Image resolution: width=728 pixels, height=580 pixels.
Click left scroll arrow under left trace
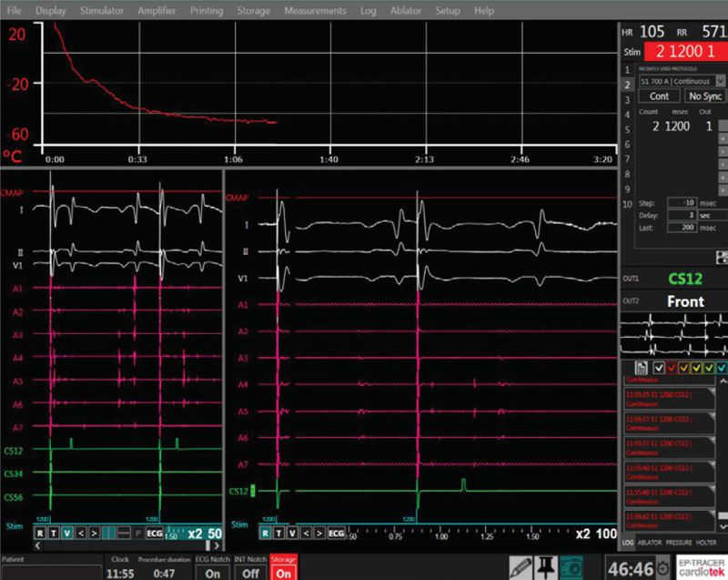click(x=37, y=545)
